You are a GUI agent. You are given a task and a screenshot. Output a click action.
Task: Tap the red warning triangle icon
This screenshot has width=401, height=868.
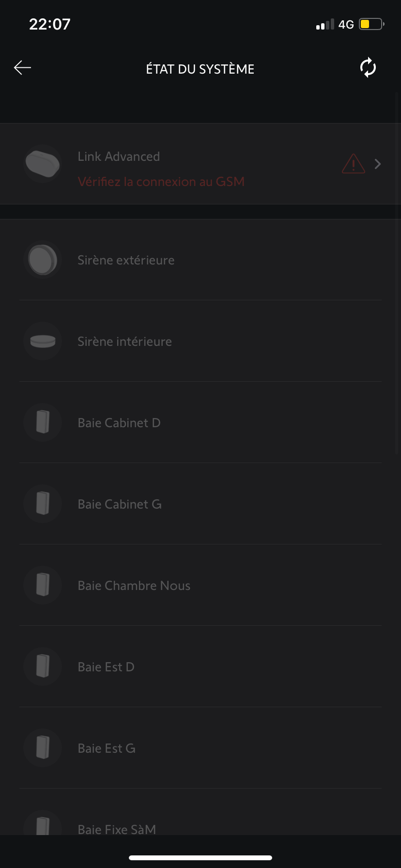click(x=353, y=164)
